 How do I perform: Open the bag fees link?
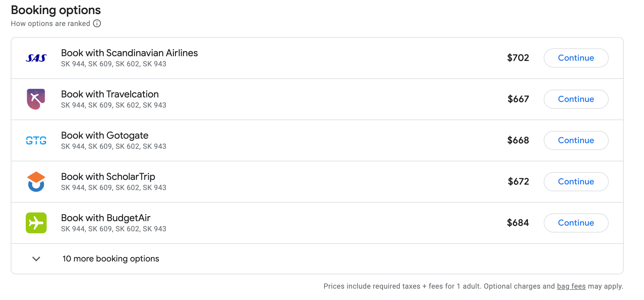tap(571, 286)
